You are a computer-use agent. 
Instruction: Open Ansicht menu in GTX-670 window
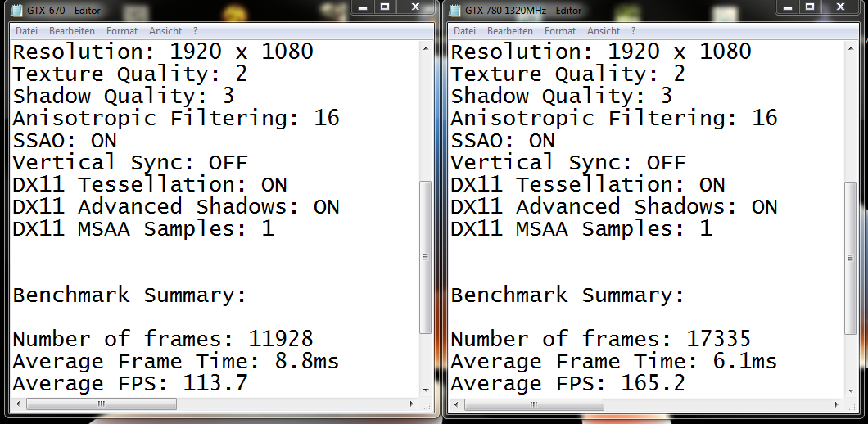tap(165, 32)
